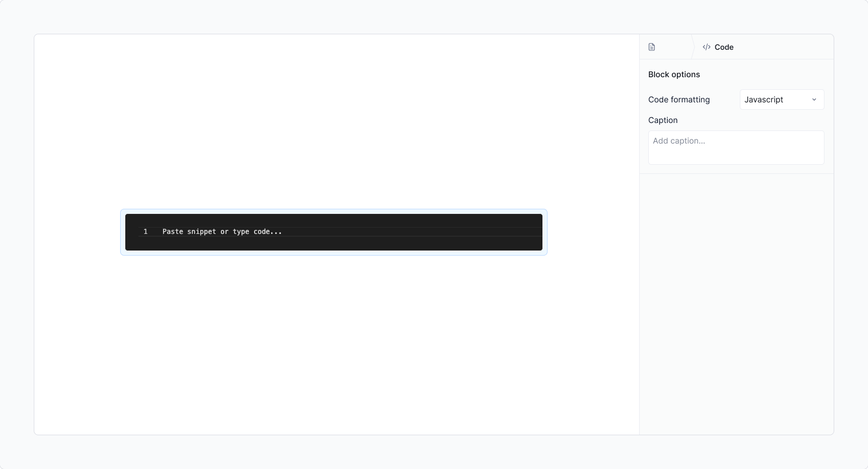Select the code brackets icon beside Code label
This screenshot has width=868, height=469.
[706, 47]
